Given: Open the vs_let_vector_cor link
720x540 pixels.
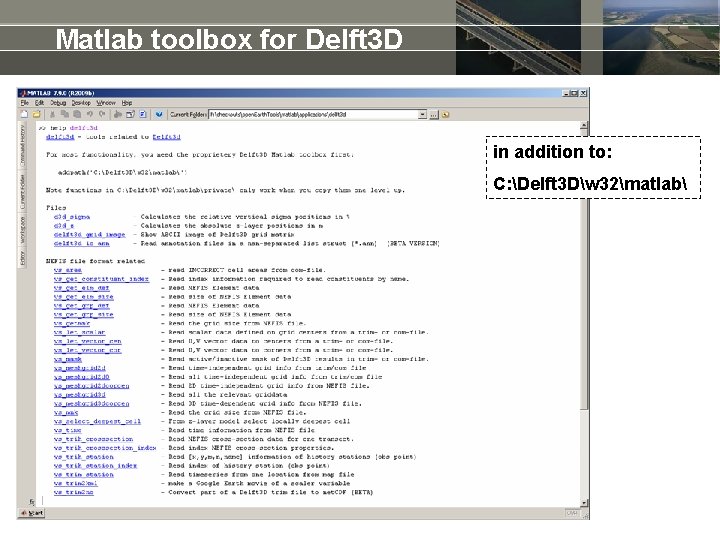Looking at the screenshot, I should pos(88,350).
